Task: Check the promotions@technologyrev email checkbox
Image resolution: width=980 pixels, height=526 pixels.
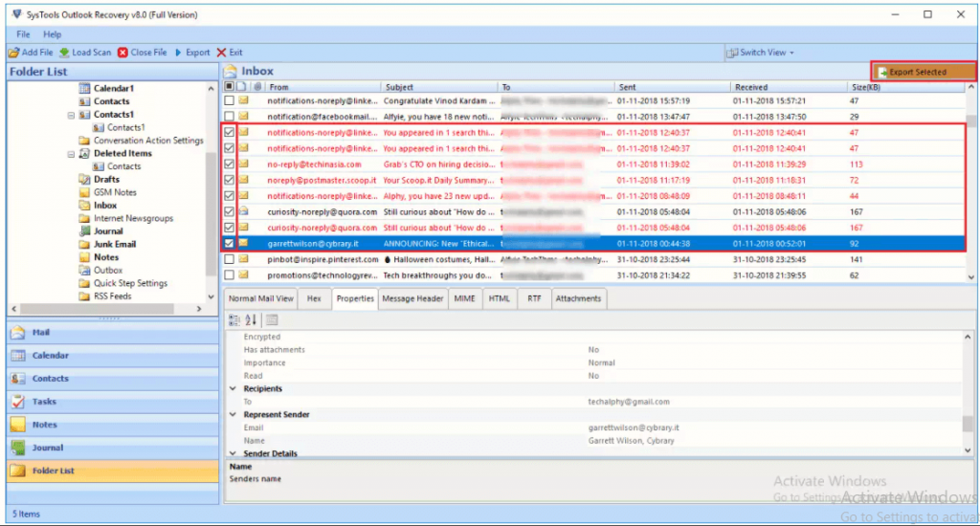Action: [230, 275]
